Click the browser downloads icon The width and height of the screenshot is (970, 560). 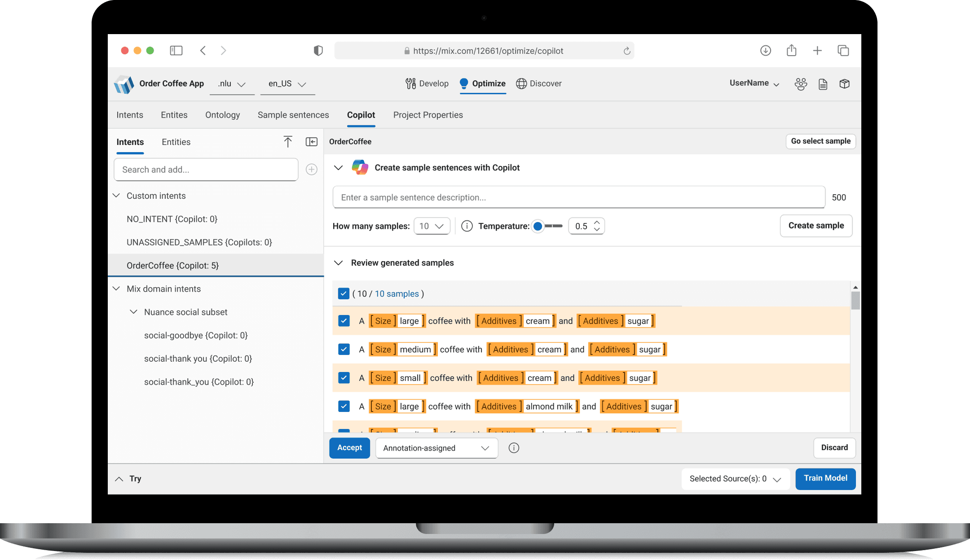765,51
